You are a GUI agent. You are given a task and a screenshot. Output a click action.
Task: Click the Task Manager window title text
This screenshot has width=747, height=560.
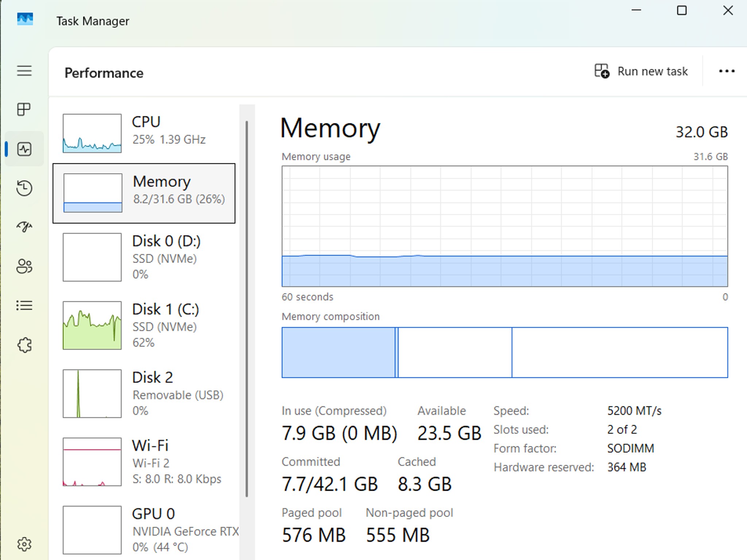(93, 21)
